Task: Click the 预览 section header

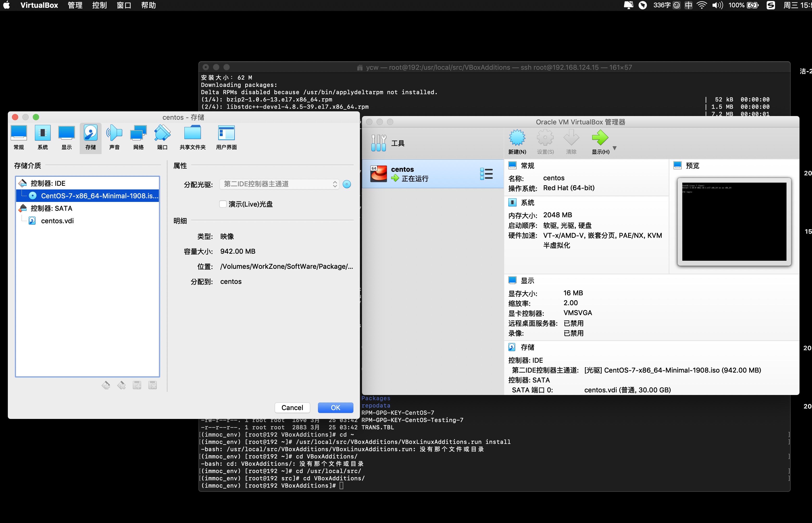Action: (x=692, y=166)
